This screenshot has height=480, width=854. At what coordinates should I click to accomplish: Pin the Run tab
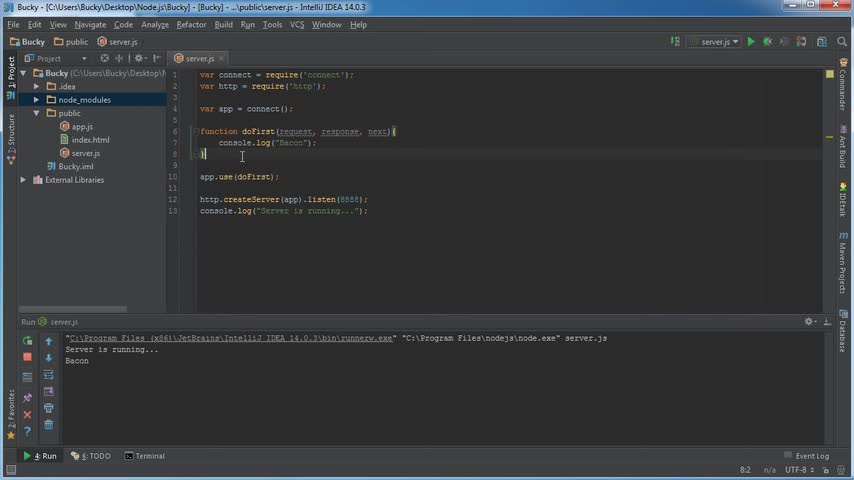[27, 398]
